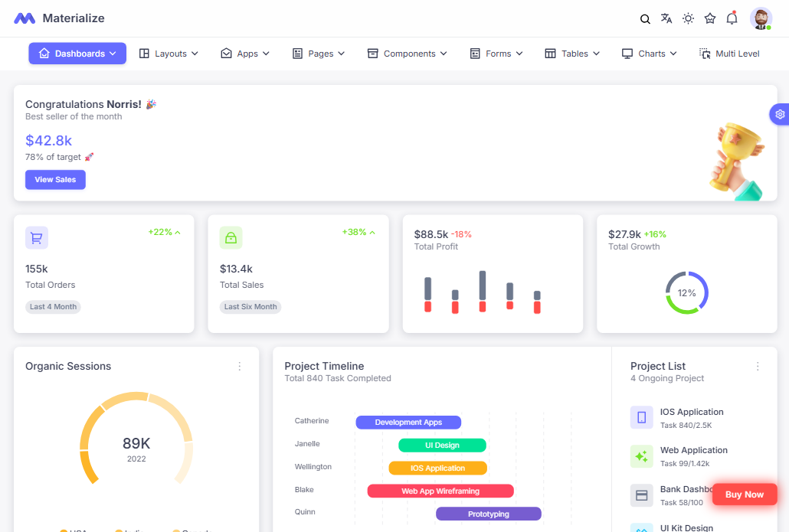Open Organic Sessions three-dot options menu
The width and height of the screenshot is (789, 532).
pos(240,367)
